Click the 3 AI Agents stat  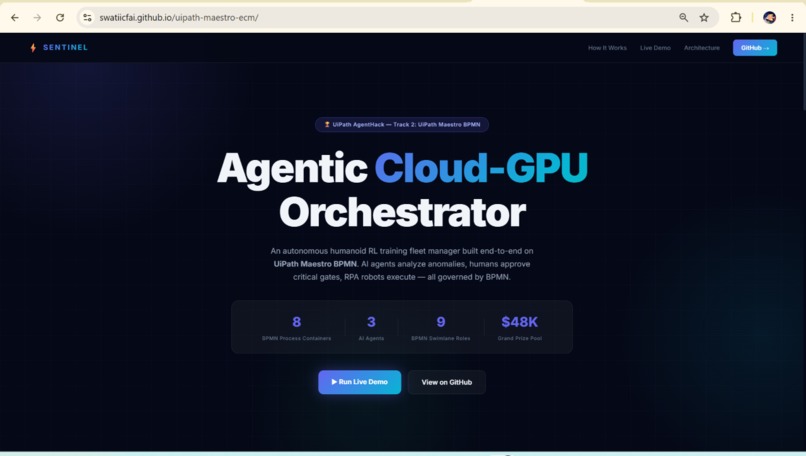[371, 327]
